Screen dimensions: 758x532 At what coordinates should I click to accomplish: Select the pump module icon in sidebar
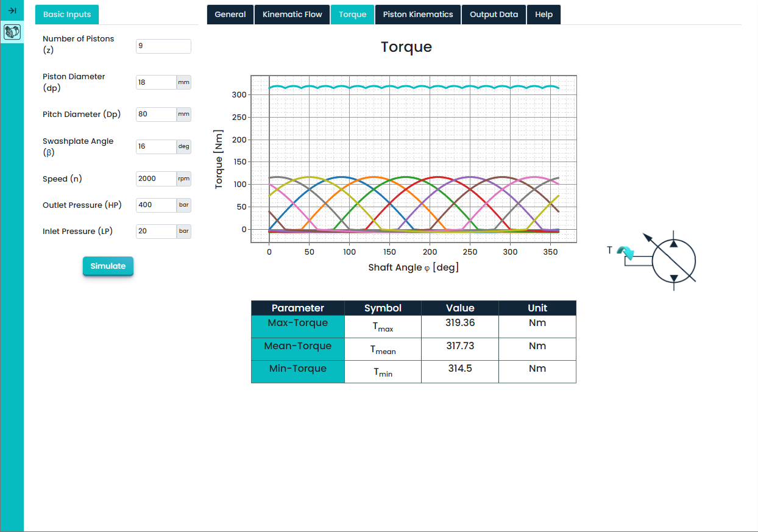click(x=12, y=32)
